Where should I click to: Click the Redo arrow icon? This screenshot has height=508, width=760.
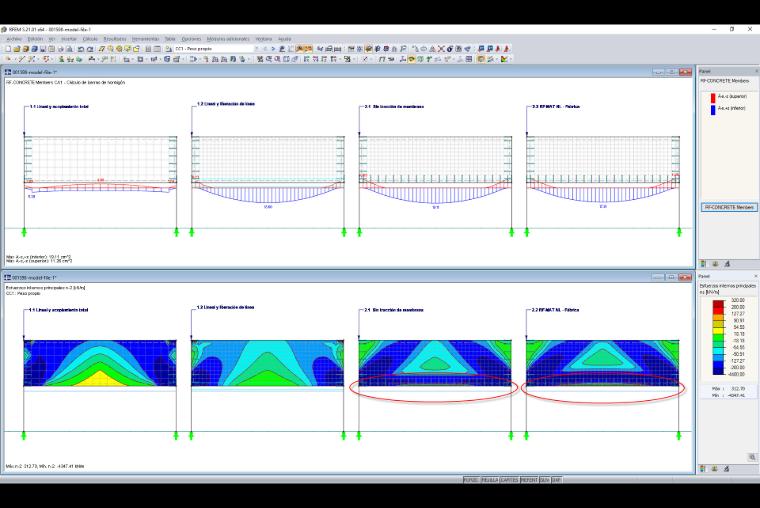[90, 49]
